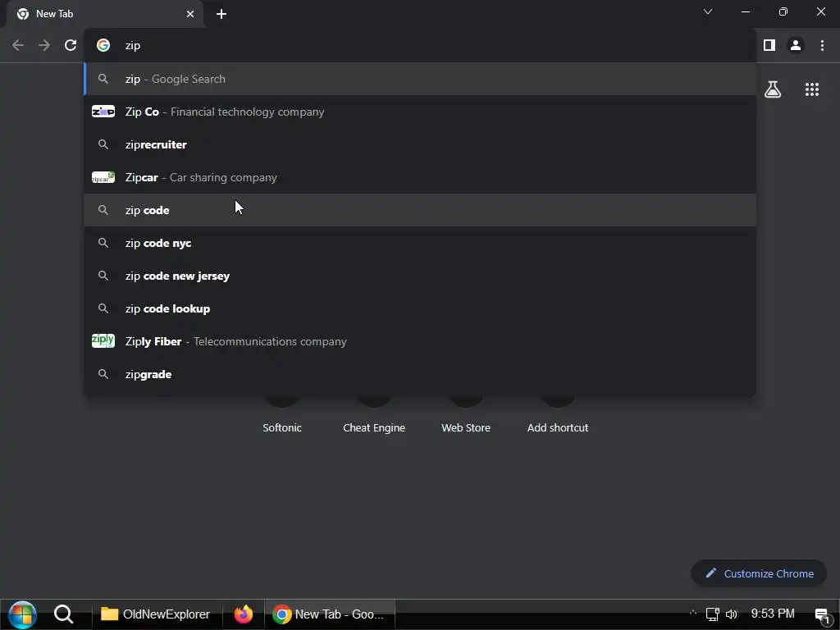Click the search icon beside ziprecruiter
This screenshot has width=840, height=630.
pyautogui.click(x=103, y=144)
